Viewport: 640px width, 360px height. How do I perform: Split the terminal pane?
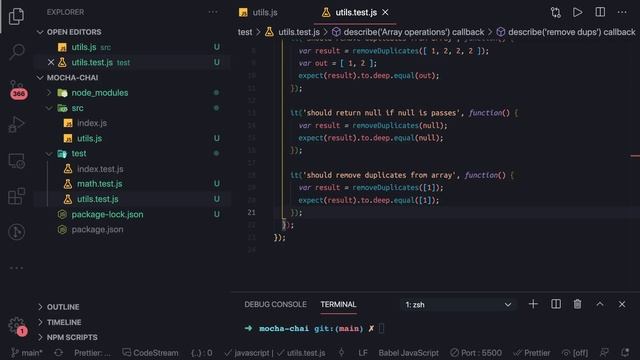click(x=556, y=304)
